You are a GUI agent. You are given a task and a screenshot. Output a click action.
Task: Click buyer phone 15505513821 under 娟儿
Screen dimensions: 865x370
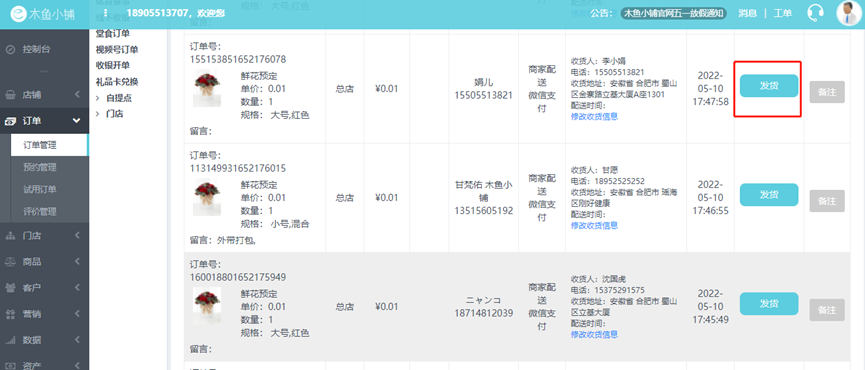point(484,95)
